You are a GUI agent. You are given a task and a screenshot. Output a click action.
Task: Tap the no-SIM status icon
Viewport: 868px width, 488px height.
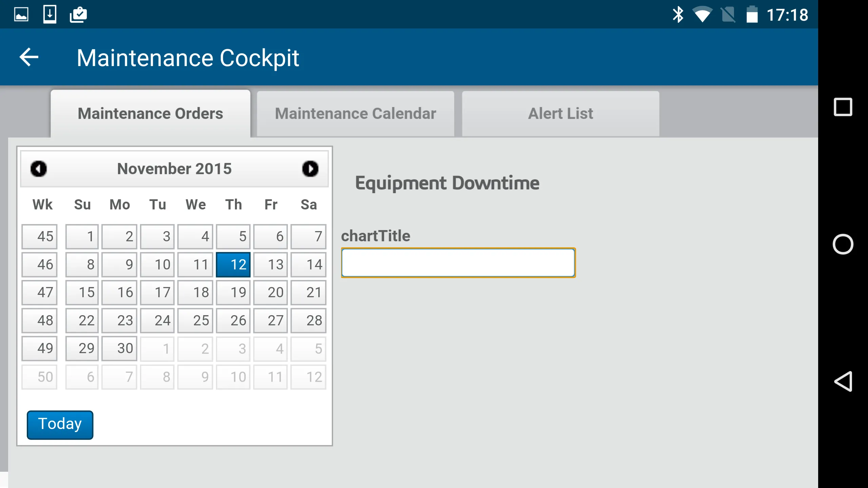click(x=728, y=15)
